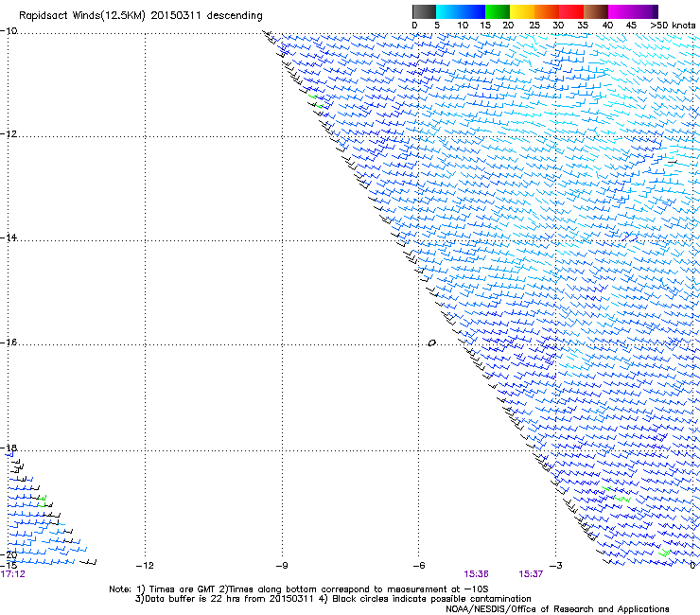Click the chart title 'Rapidsact Winds(12.5KM) 20150311 descending'
Viewport: 700px width, 615px height.
tap(141, 16)
